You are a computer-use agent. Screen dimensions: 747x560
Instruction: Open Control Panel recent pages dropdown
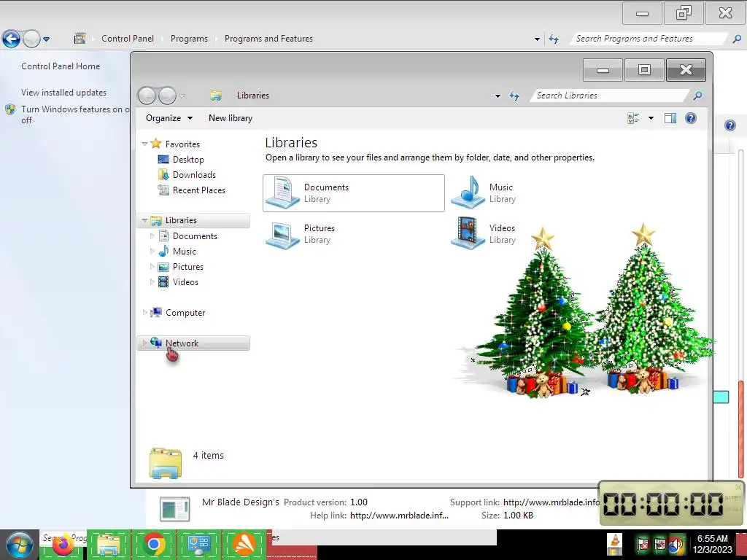pos(46,39)
